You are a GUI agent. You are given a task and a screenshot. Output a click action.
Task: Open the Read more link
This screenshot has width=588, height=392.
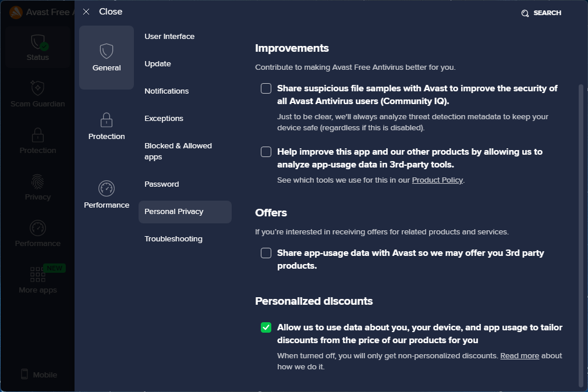point(519,355)
